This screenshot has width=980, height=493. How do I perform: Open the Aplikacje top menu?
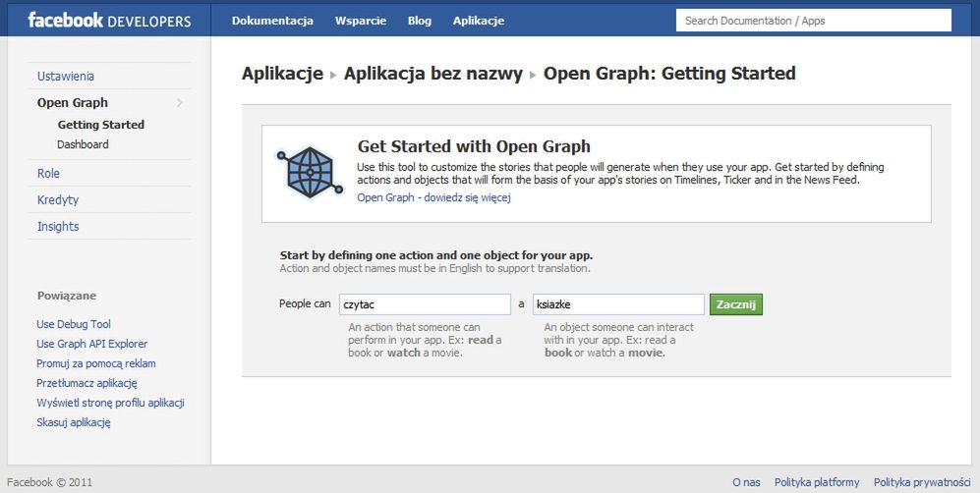(479, 21)
